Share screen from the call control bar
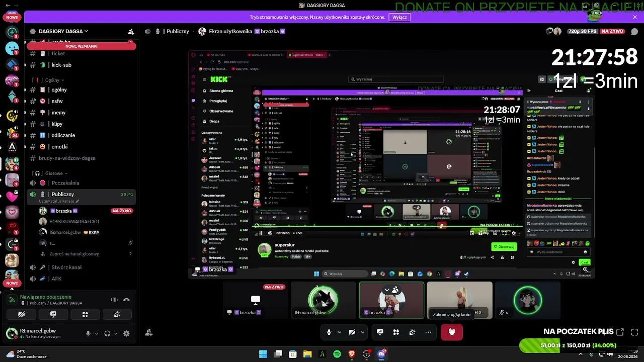 [380, 332]
